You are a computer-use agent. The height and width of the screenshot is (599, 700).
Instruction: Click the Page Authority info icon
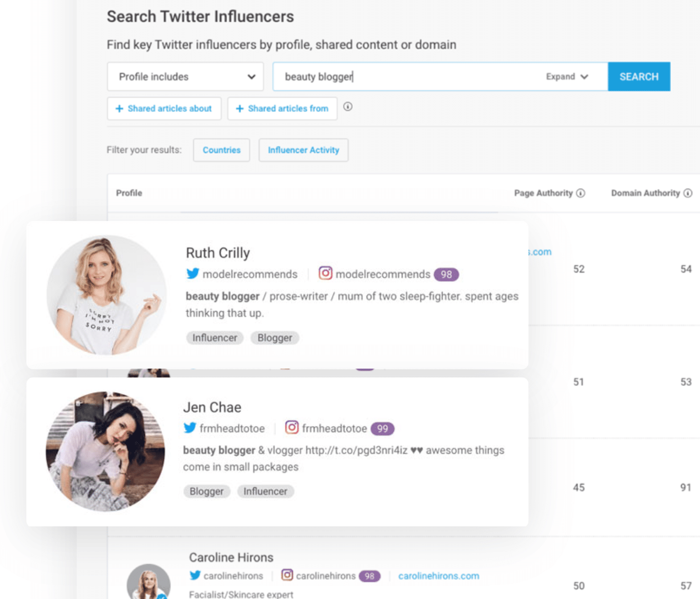pyautogui.click(x=581, y=193)
